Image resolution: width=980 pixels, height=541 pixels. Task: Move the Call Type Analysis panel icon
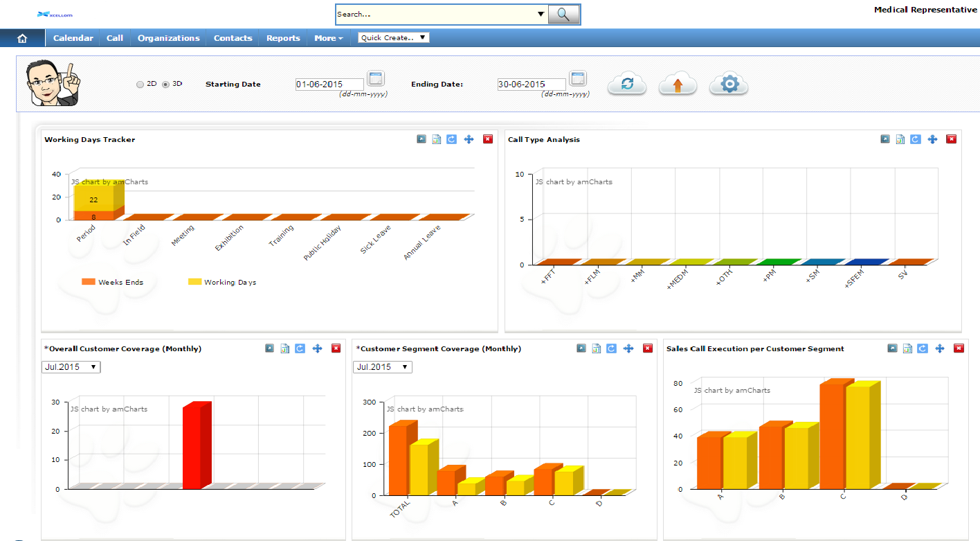coord(932,139)
